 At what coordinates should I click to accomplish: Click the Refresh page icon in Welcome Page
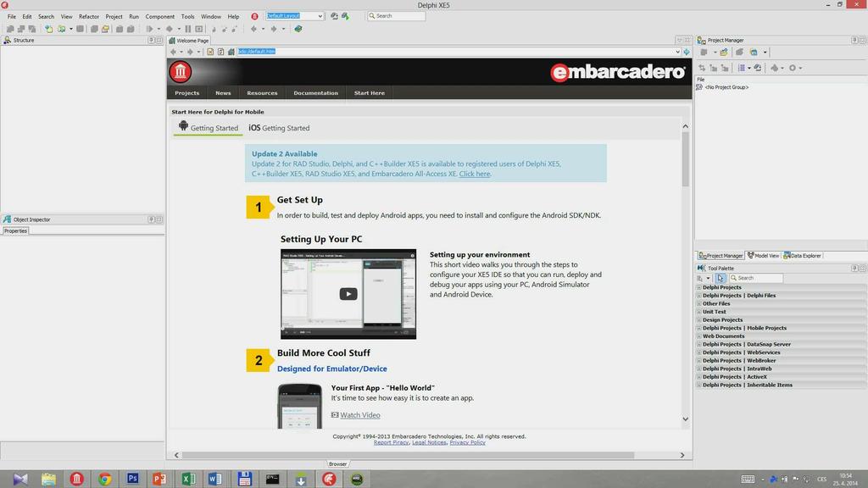click(220, 52)
